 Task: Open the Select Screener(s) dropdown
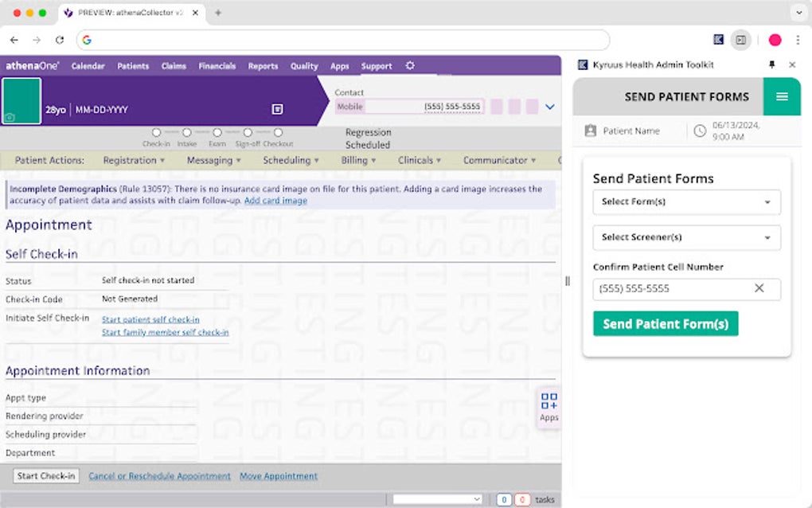(x=685, y=237)
